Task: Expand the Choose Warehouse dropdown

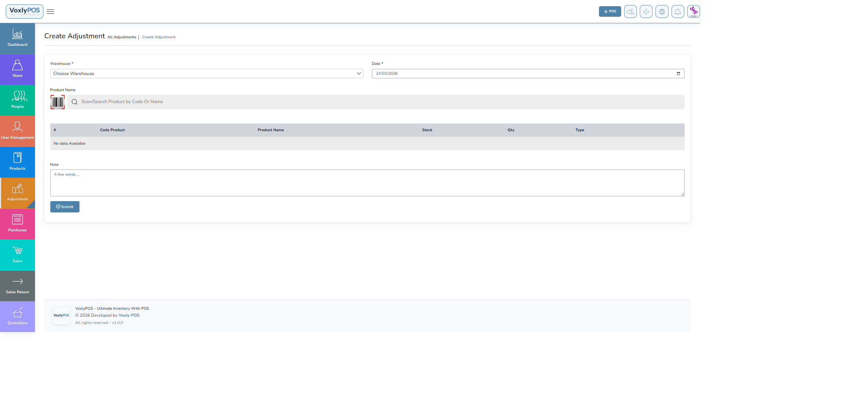Action: click(x=206, y=73)
